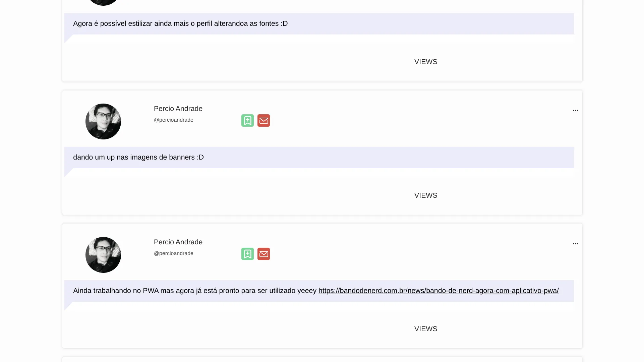Open the bandodenerd.com.br PWA news link
Image resolution: width=644 pixels, height=362 pixels.
[438, 291]
